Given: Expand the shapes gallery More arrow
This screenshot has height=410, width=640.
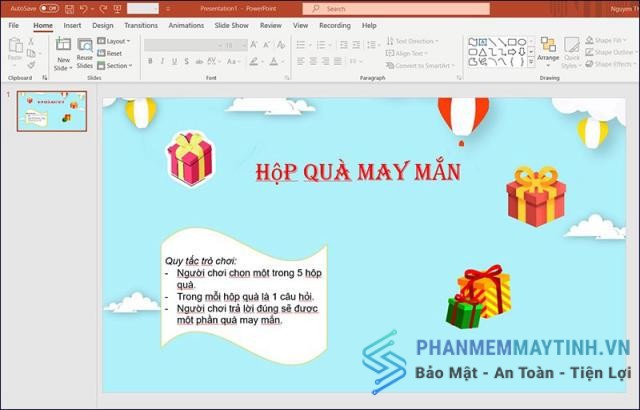Looking at the screenshot, I should point(531,62).
